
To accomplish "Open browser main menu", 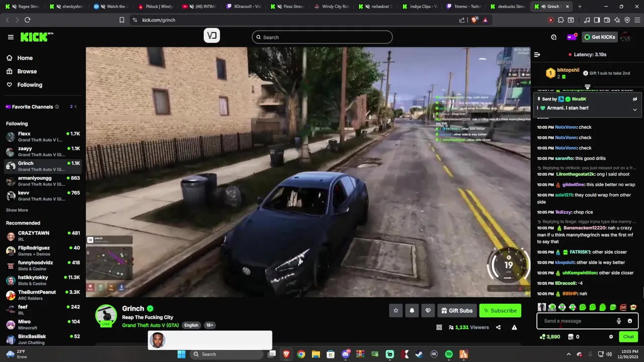I will [637, 20].
